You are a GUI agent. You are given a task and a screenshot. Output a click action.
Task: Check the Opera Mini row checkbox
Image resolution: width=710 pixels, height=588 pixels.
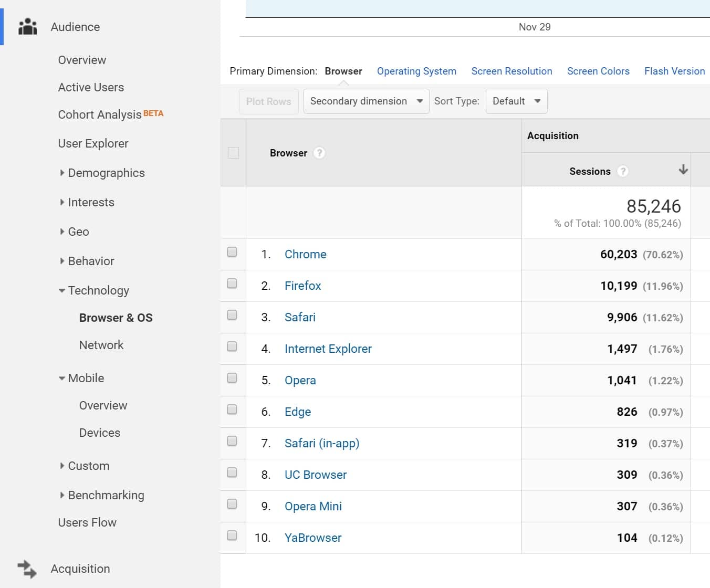[x=232, y=504]
